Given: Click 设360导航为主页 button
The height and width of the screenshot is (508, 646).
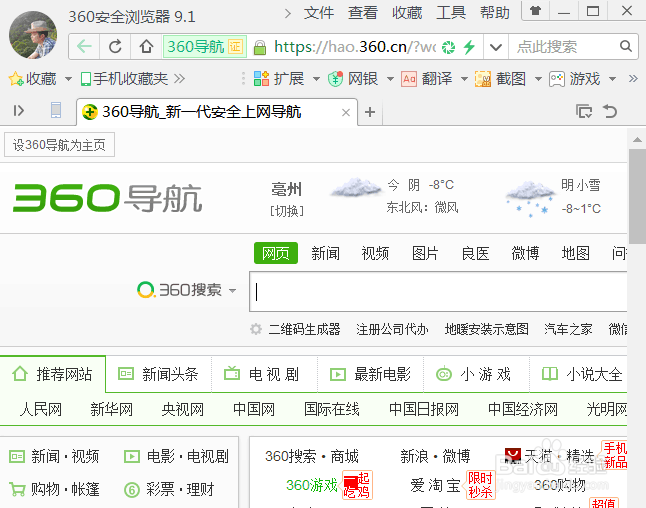Looking at the screenshot, I should point(59,145).
